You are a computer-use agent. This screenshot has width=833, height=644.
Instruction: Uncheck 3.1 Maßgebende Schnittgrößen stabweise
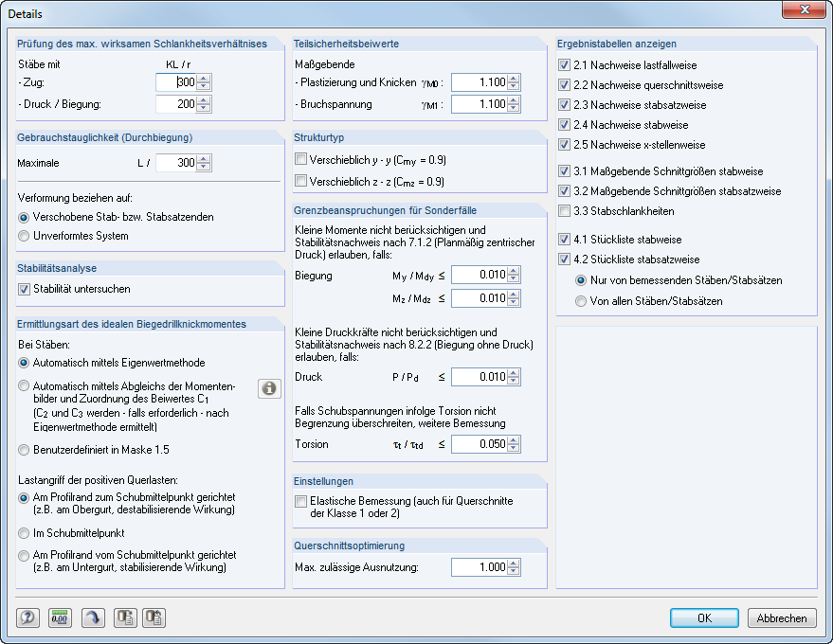point(564,171)
